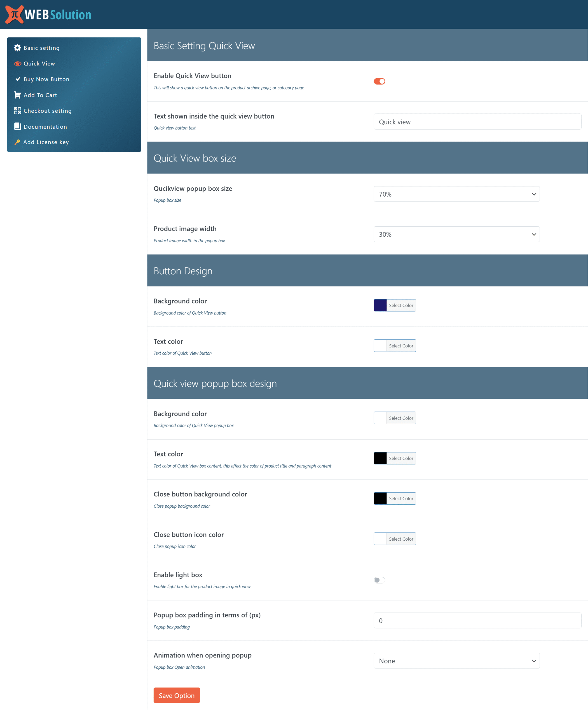
Task: Click the black close button background swatch
Action: click(380, 498)
